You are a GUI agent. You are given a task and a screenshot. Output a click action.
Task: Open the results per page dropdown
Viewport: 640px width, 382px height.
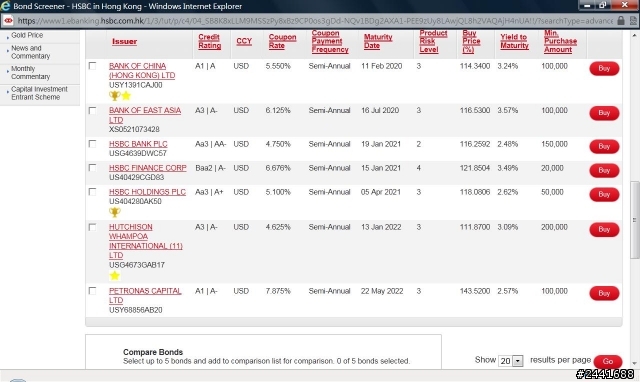click(518, 361)
